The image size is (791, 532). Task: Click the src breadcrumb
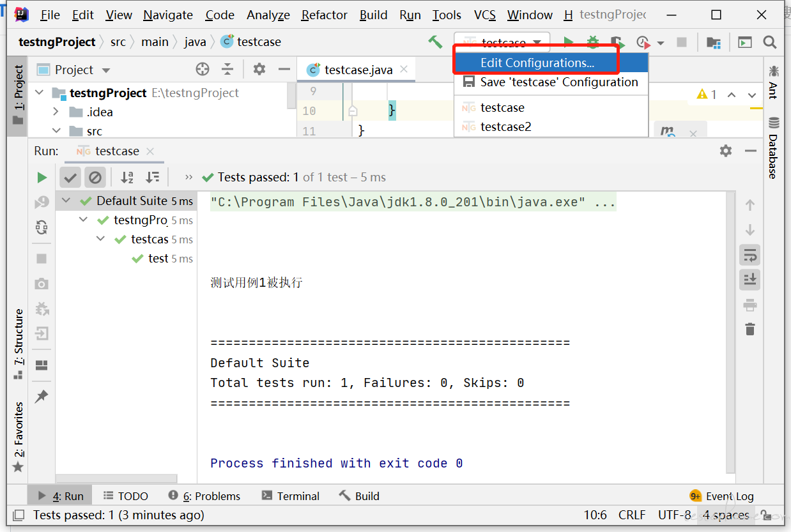tap(118, 42)
